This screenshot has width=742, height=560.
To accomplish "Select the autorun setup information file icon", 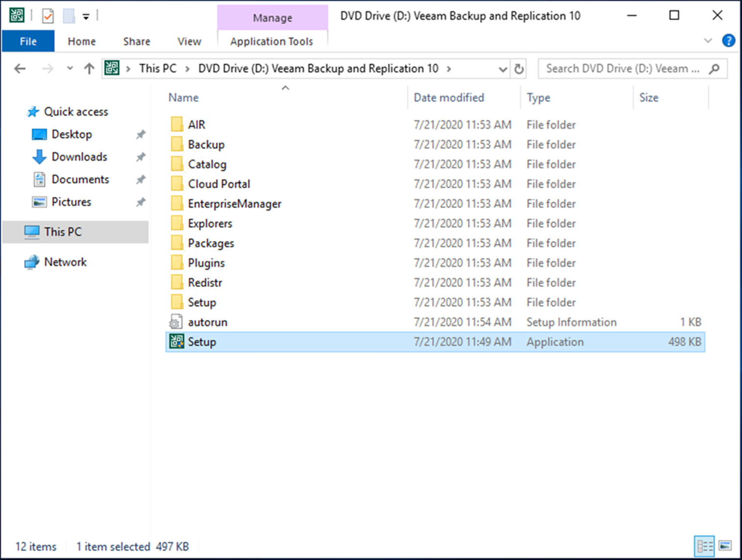I will (x=176, y=322).
